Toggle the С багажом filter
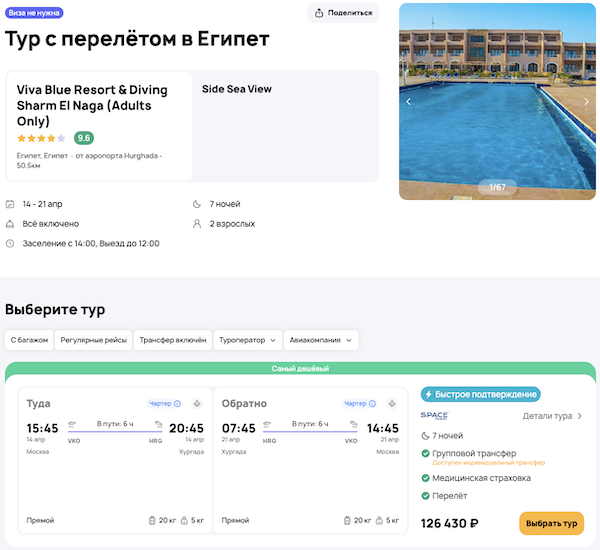Screen dimensions: 600x550 point(29,340)
